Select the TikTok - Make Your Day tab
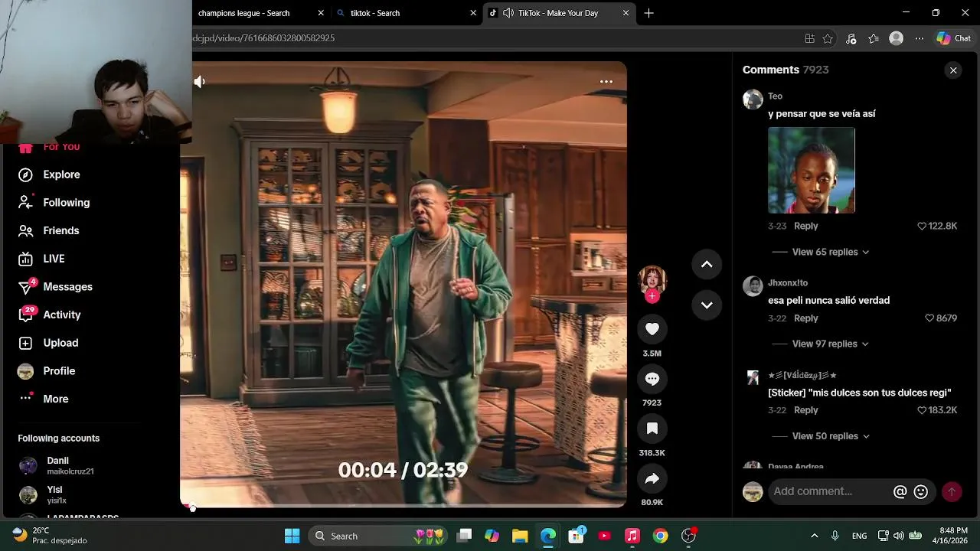Viewport: 980px width, 551px height. 558,13
